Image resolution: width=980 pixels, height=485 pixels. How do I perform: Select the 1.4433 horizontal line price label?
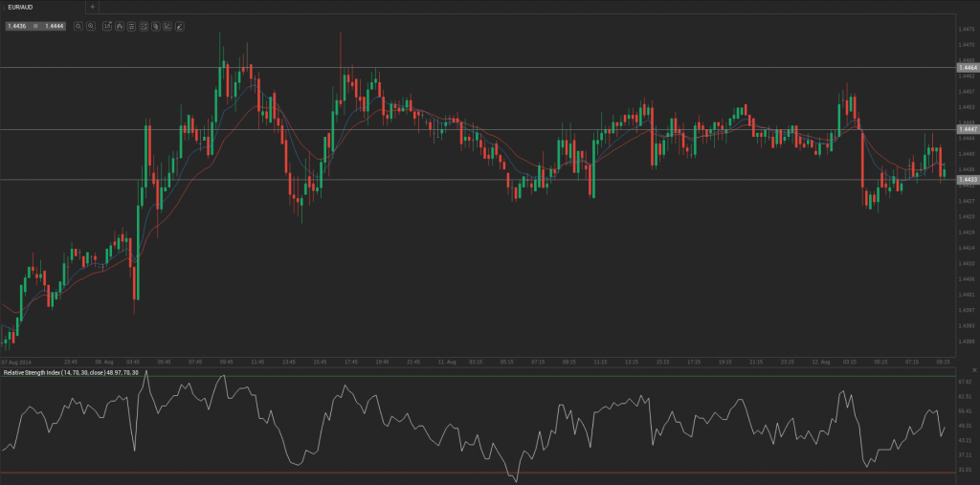coord(967,179)
